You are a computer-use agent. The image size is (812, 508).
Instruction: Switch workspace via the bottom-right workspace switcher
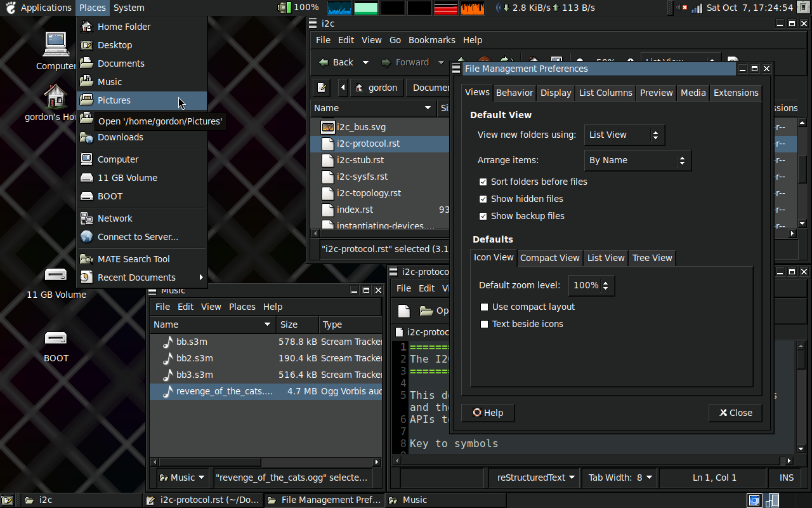tap(763, 500)
